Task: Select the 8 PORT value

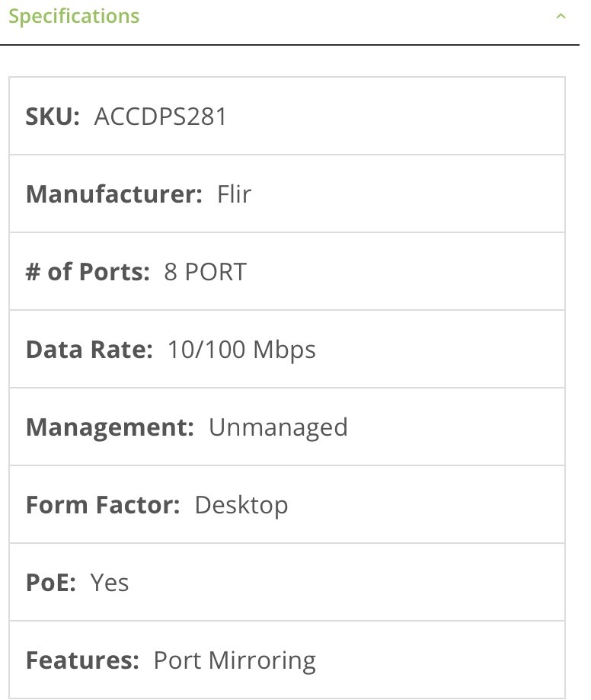Action: (206, 271)
